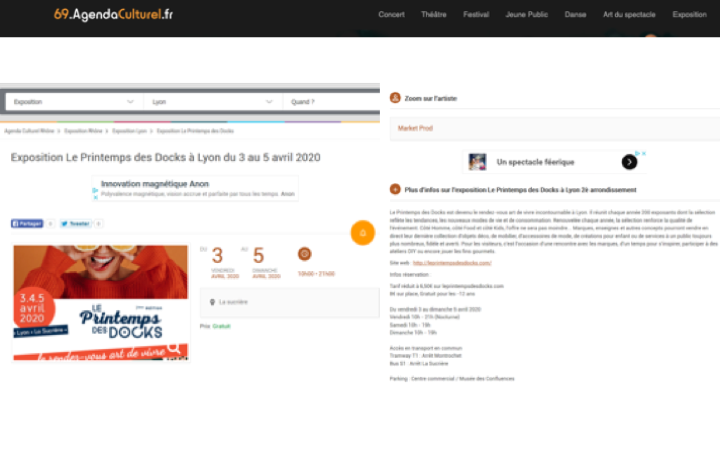Open the Exposition category dropdown

[x=72, y=102]
